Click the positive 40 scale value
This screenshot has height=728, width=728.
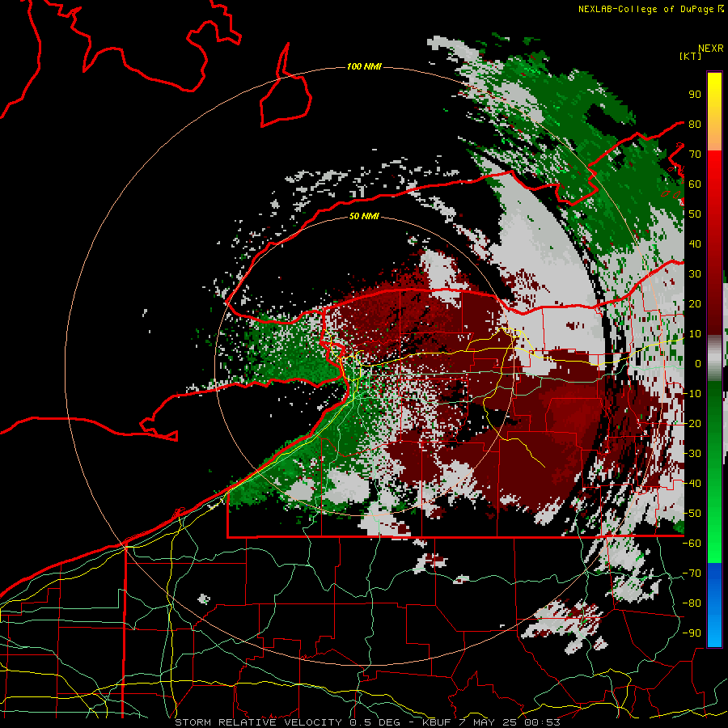click(695, 244)
